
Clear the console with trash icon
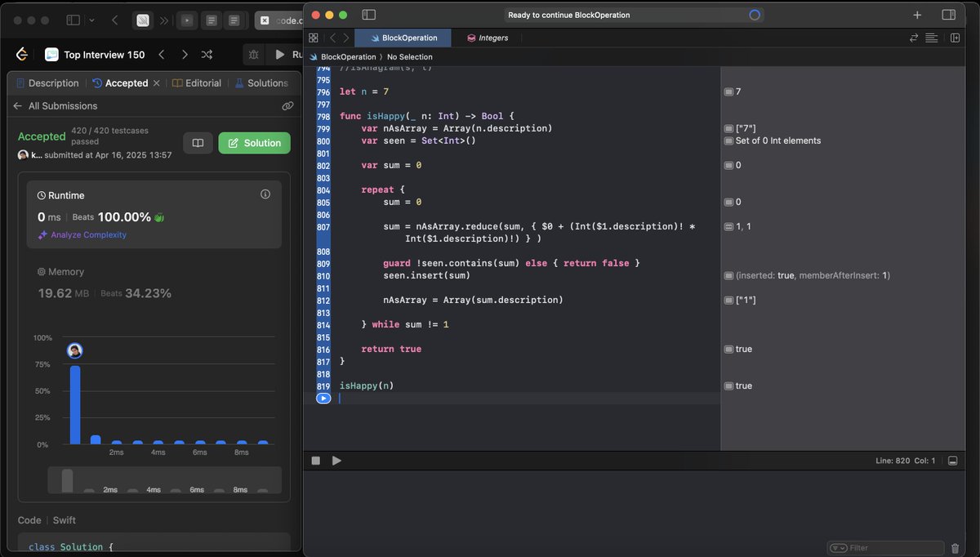click(955, 548)
